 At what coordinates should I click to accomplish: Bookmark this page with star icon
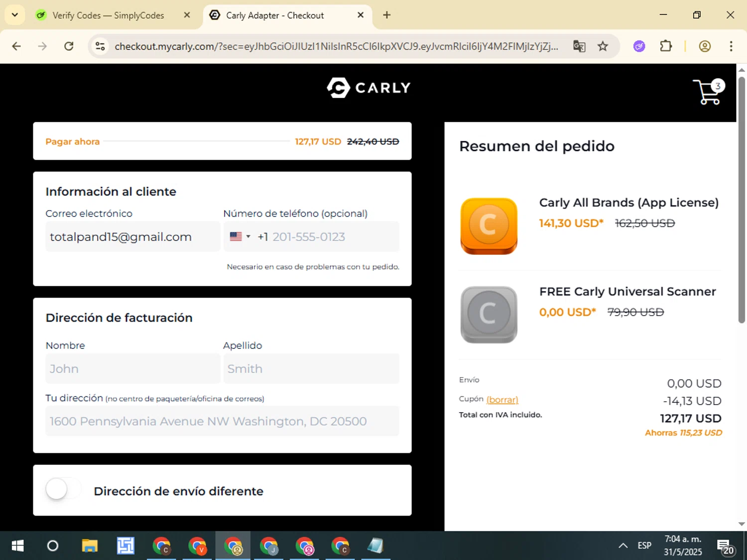point(603,46)
